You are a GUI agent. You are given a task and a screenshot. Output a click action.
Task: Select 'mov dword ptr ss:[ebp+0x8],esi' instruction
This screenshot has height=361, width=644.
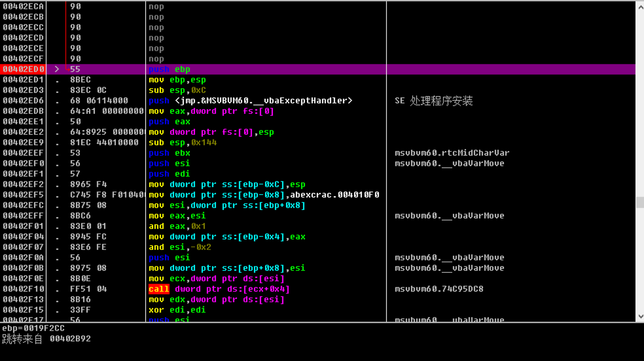click(227, 268)
